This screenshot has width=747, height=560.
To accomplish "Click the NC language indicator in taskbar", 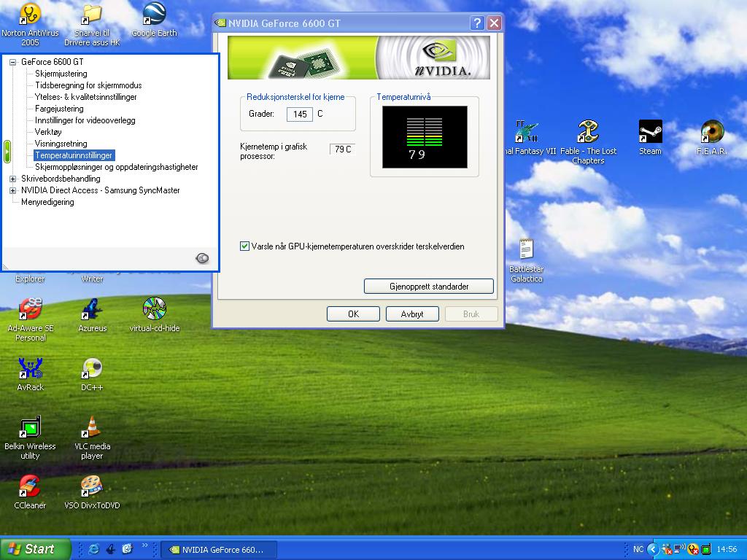I will 638,549.
